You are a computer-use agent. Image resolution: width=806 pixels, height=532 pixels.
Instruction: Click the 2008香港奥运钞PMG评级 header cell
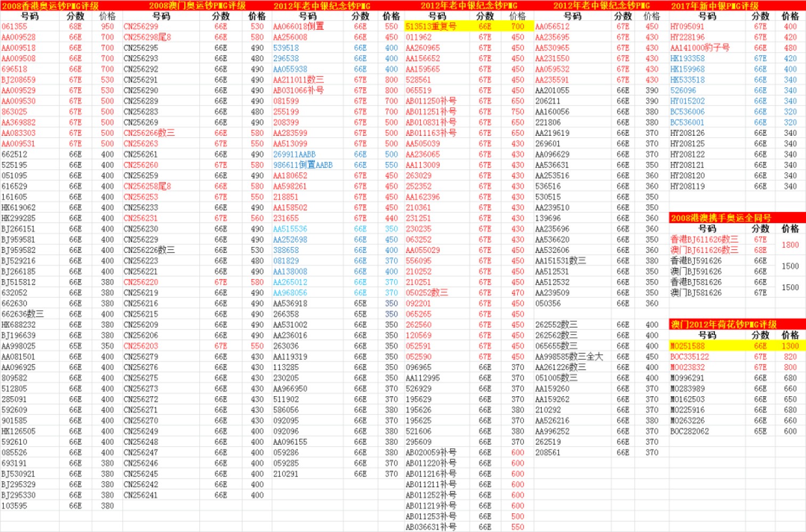[50, 6]
